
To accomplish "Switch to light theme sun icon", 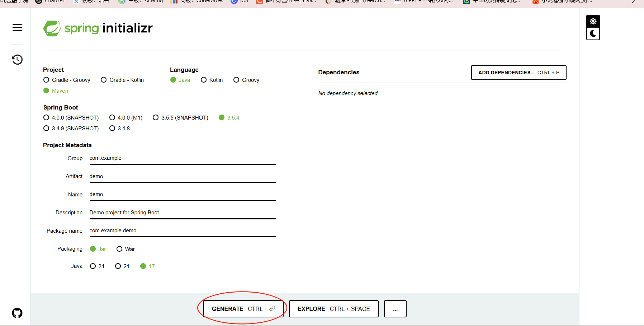I will (x=593, y=21).
